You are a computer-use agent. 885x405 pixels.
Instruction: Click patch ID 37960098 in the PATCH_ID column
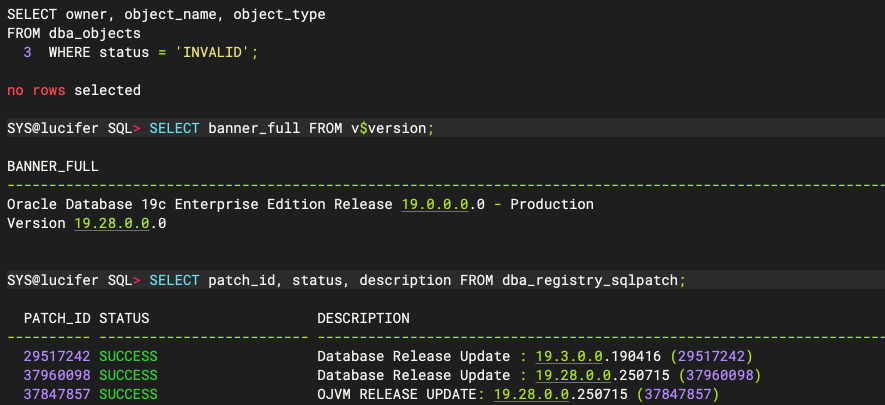click(57, 375)
